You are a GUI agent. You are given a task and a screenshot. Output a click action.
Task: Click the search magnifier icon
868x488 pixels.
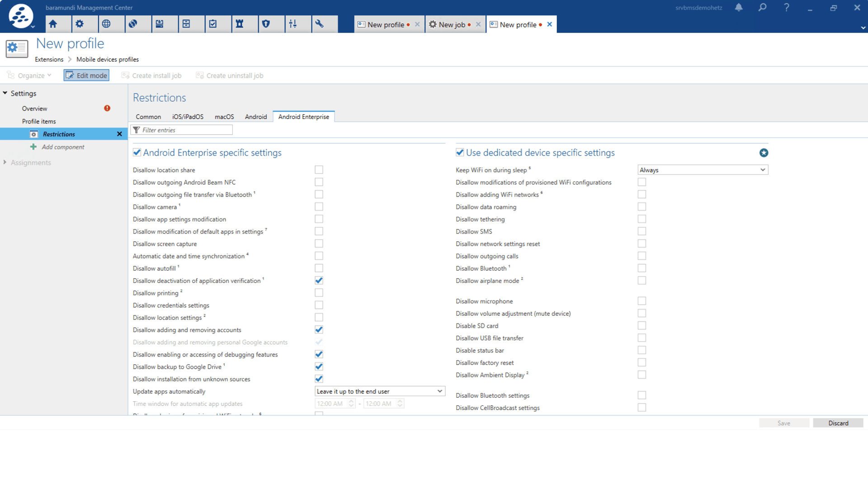(x=763, y=7)
